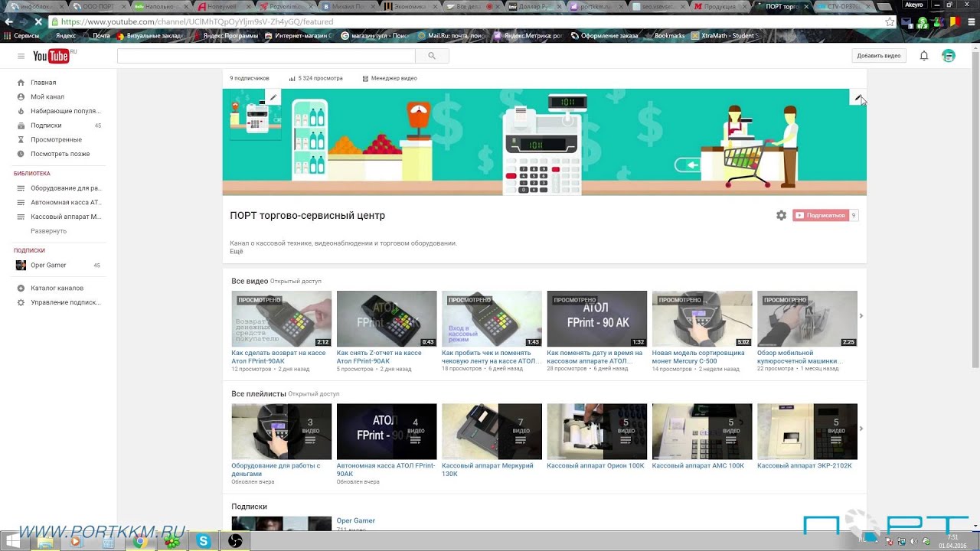Open the Oper Gamer channel link
980x551 pixels.
(356, 521)
